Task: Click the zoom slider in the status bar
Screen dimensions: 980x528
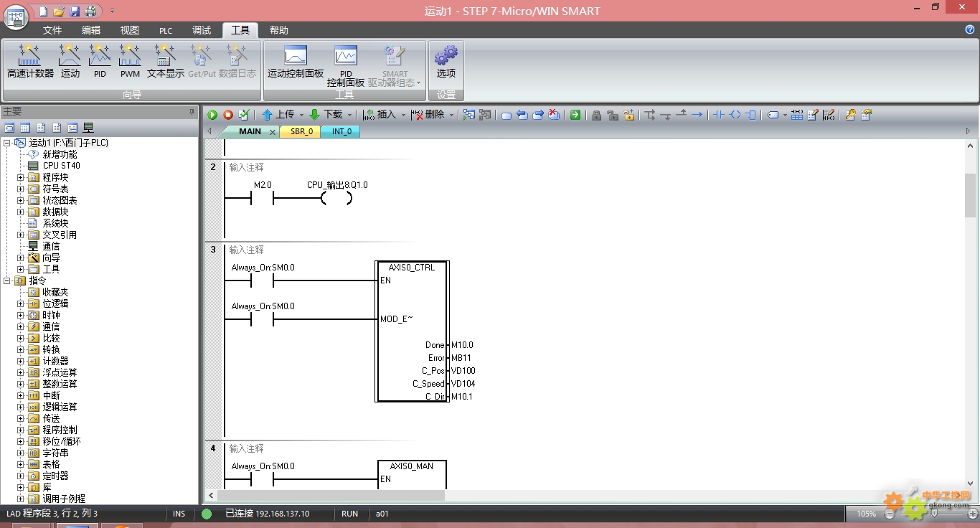Action: (x=933, y=514)
